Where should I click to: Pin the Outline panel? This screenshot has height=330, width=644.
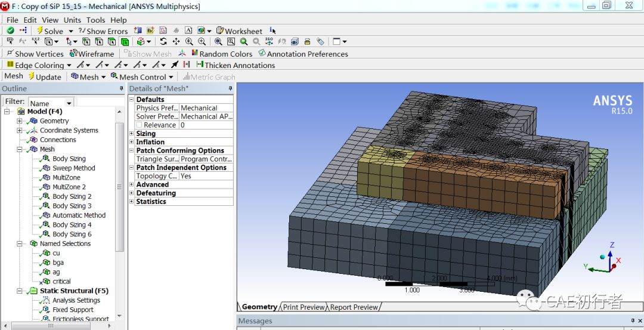tap(122, 88)
